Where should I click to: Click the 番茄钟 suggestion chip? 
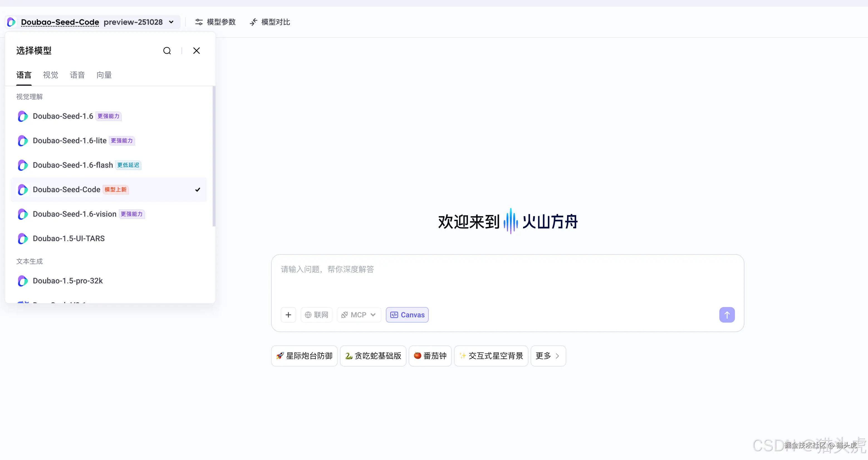430,356
